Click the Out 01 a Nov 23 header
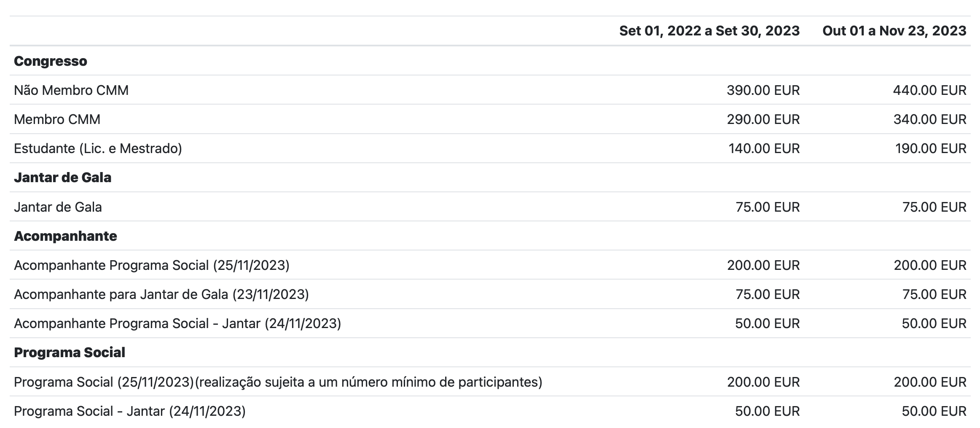 894,31
